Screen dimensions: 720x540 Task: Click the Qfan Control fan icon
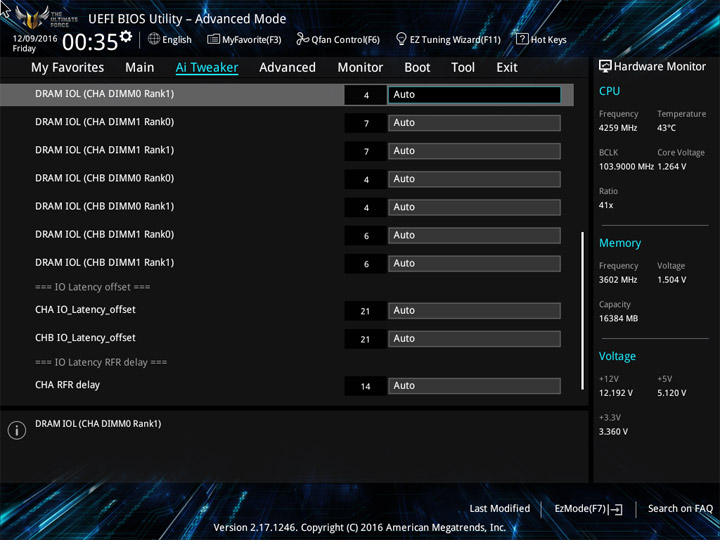302,39
